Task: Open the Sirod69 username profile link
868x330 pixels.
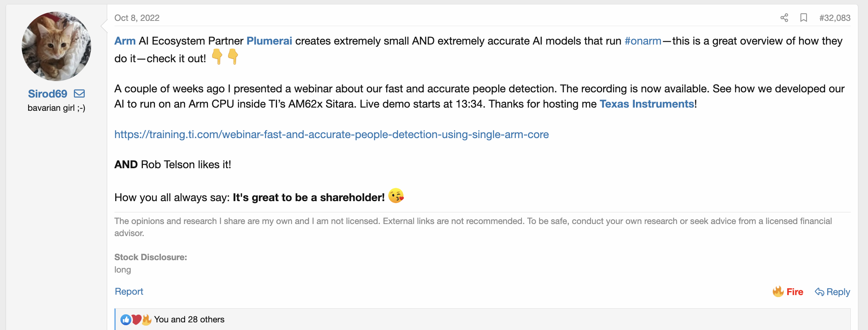Action: pos(47,94)
